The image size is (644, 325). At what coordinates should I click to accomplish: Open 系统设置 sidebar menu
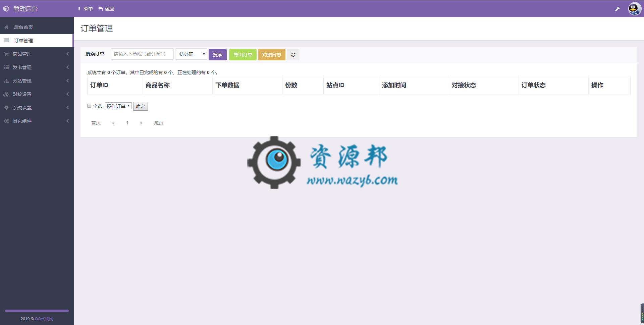tap(37, 108)
